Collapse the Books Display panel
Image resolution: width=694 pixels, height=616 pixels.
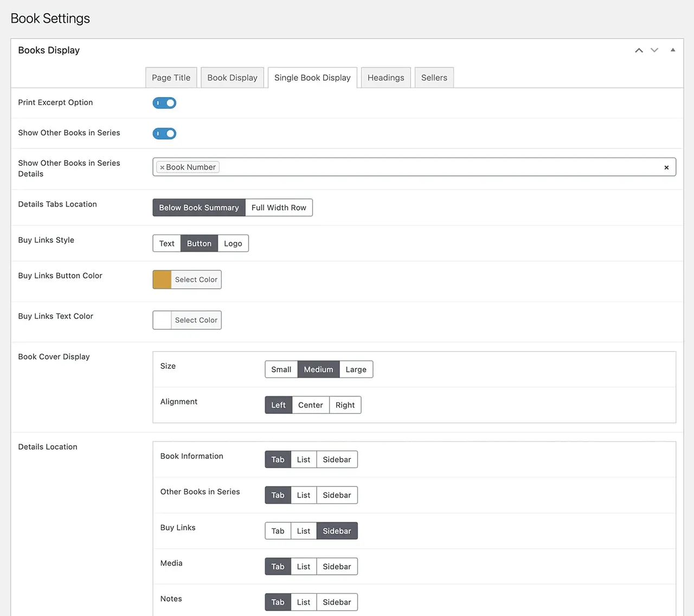tap(673, 50)
